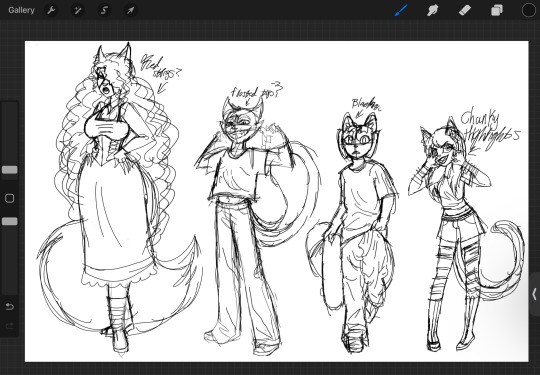The image size is (540, 375).
Task: Click the brush size slider handle
Action: [10, 170]
